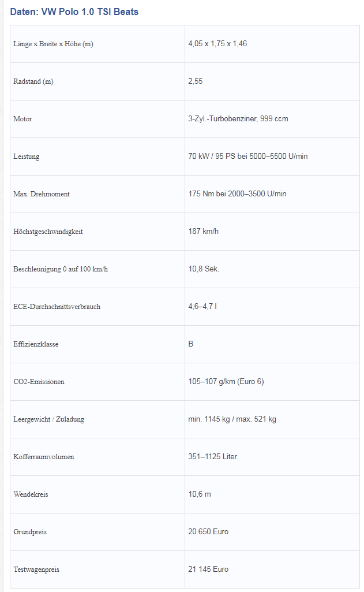364x592 pixels.
Task: Click the 'Grundpreis' value '20 650 Euro'
Action: tap(208, 532)
